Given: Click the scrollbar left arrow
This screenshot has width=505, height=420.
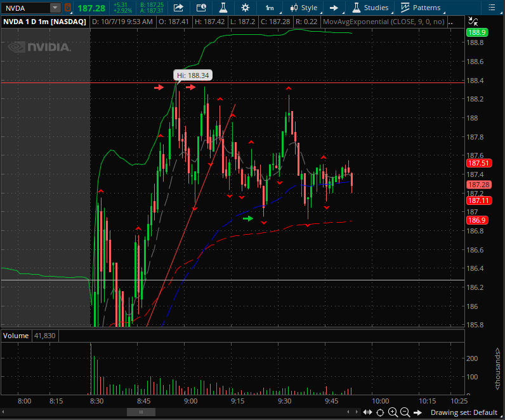Looking at the screenshot, I should [x=3, y=412].
